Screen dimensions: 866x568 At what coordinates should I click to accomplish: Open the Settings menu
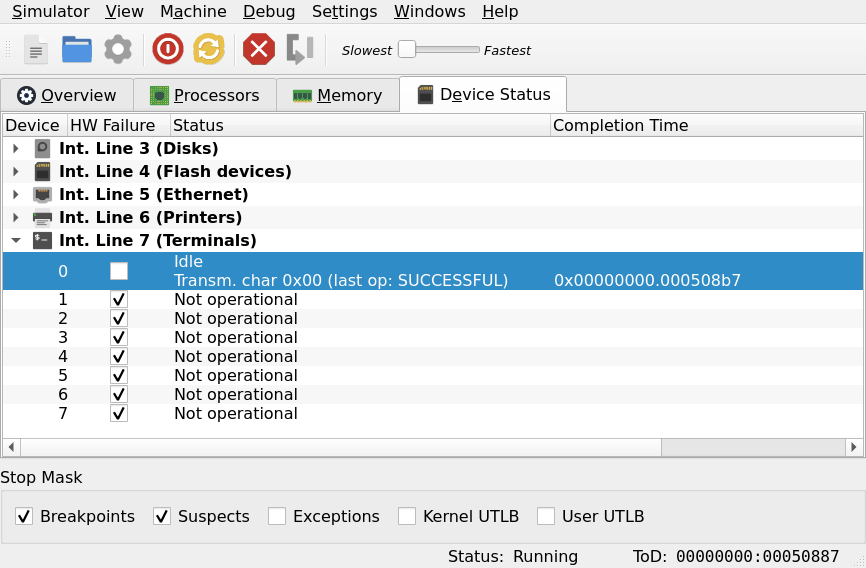point(345,12)
